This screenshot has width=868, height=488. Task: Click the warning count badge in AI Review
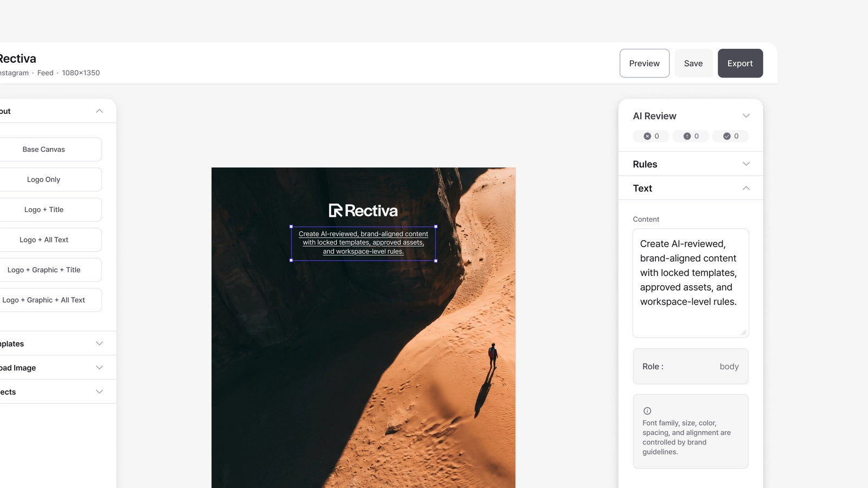691,136
